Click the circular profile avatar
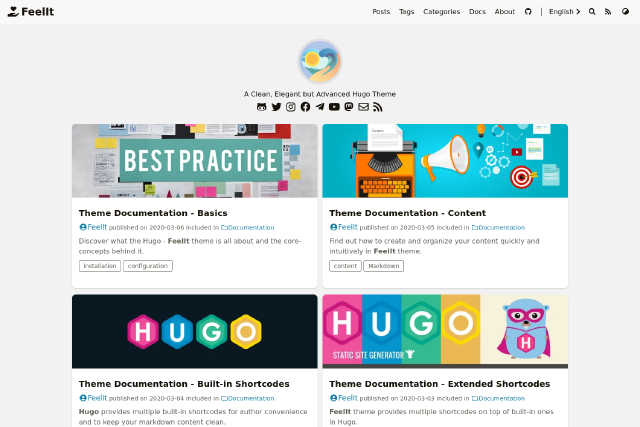This screenshot has width=640, height=427. click(320, 61)
